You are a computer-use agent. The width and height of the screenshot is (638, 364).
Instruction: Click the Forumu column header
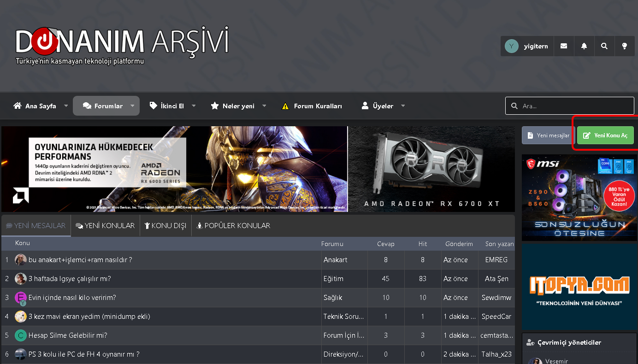tap(332, 244)
